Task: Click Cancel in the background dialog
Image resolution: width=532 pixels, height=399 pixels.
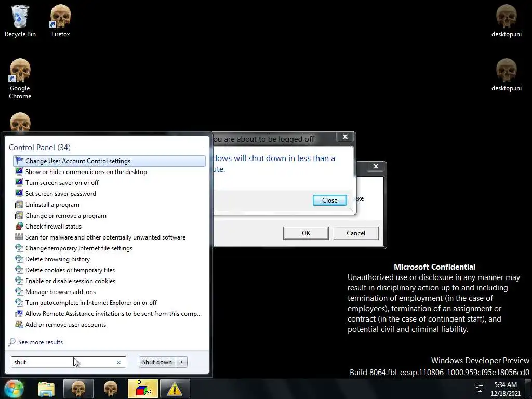Action: click(x=355, y=233)
